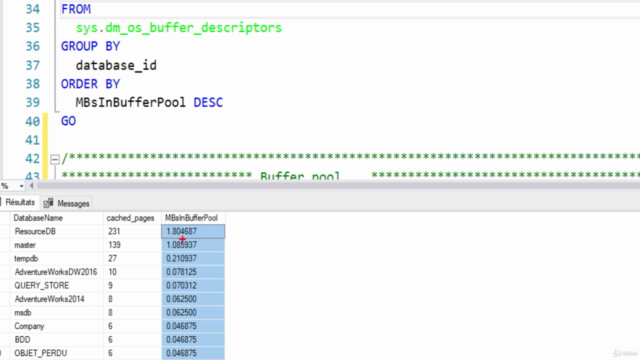Click the FROM keyword on line 34
The image size is (640, 360).
point(76,9)
